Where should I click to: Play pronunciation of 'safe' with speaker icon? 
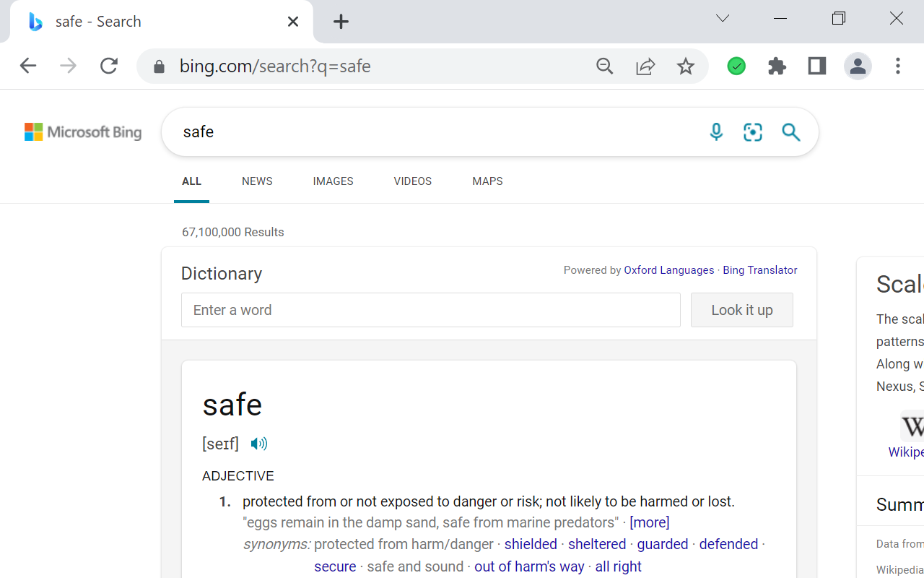pos(258,443)
